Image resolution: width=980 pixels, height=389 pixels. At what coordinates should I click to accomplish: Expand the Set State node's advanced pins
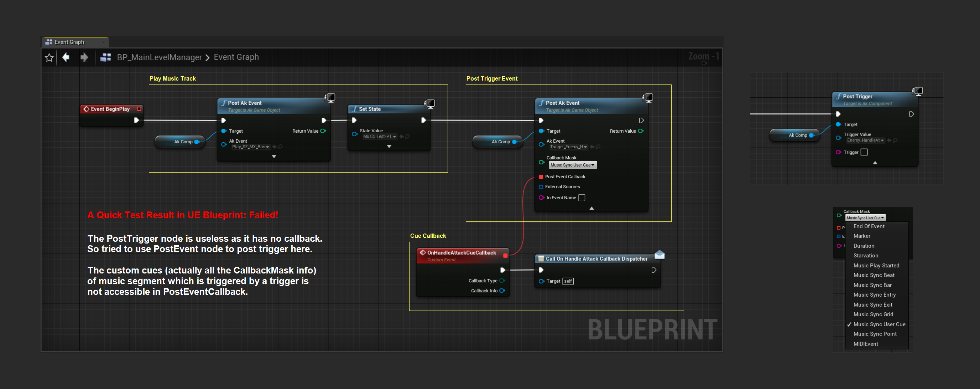tap(389, 146)
